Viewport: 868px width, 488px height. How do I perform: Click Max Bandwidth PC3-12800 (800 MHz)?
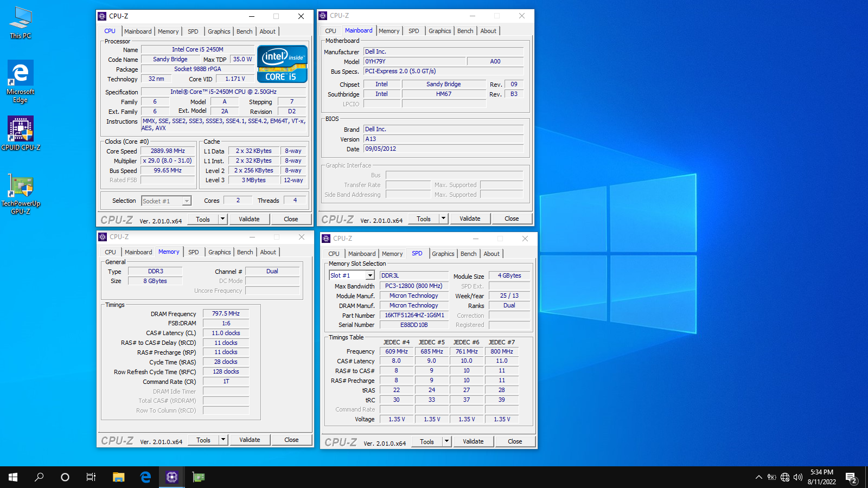coord(414,286)
